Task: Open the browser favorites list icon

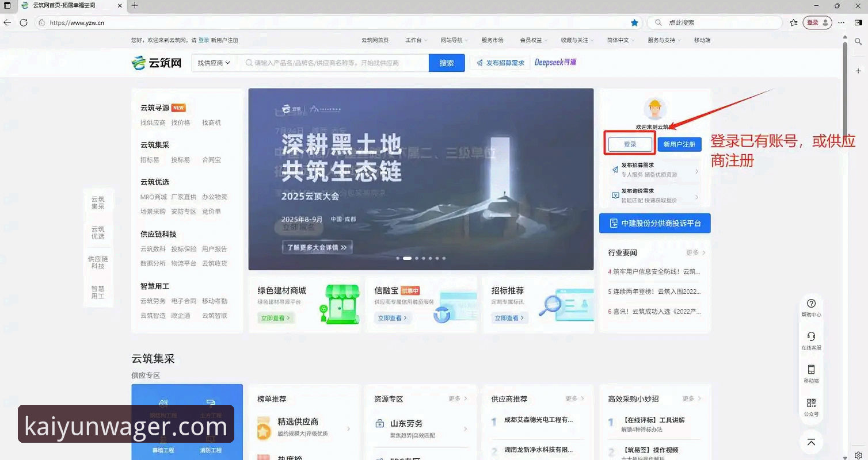Action: click(794, 22)
